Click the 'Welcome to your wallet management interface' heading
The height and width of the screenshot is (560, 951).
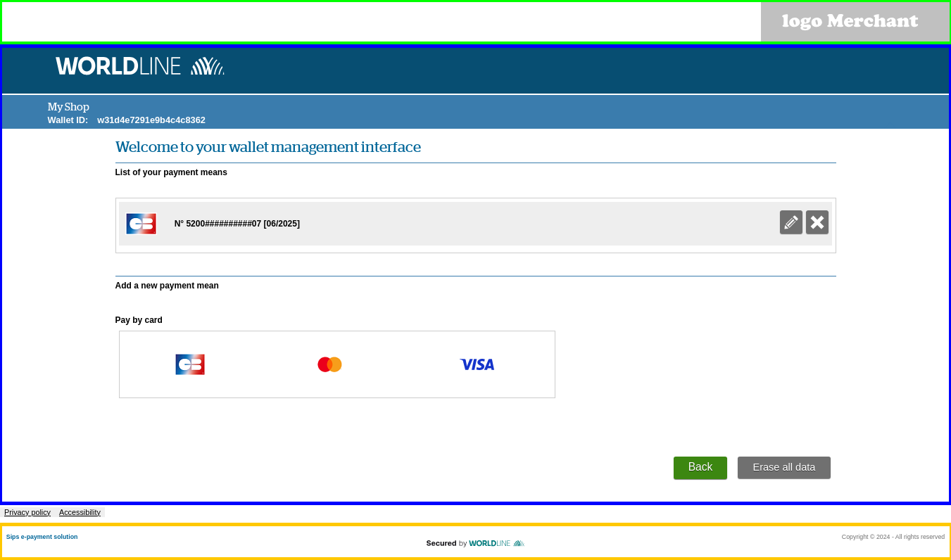pos(268,147)
